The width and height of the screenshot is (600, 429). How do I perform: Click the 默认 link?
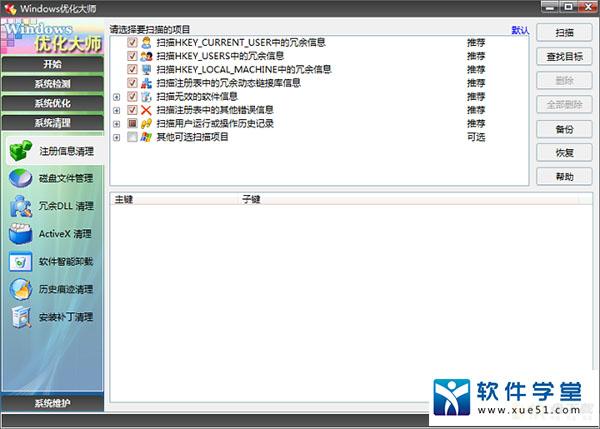(x=520, y=30)
